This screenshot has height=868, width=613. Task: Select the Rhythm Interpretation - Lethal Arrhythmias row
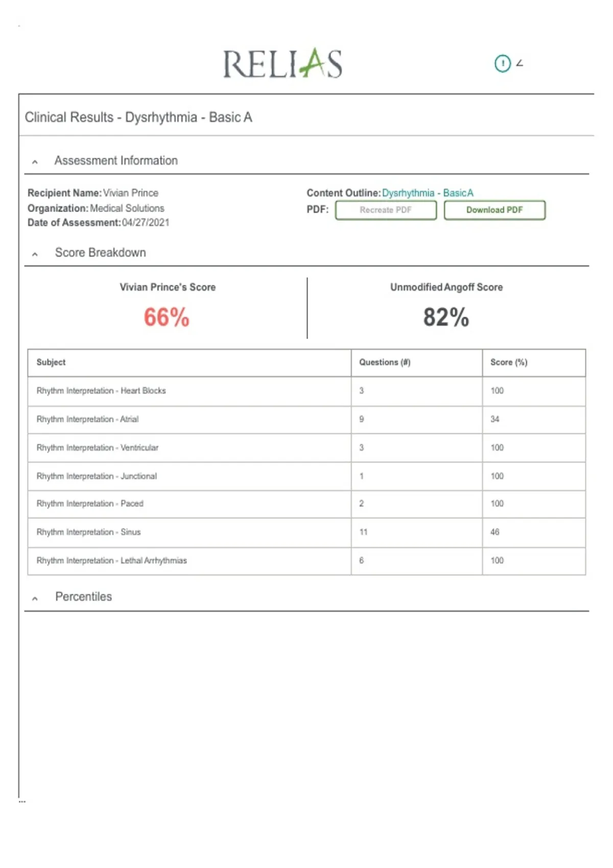[x=306, y=561]
